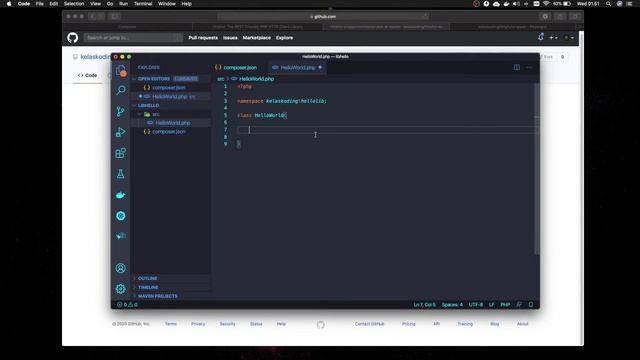Open the Docker view in activity bar

point(120,195)
